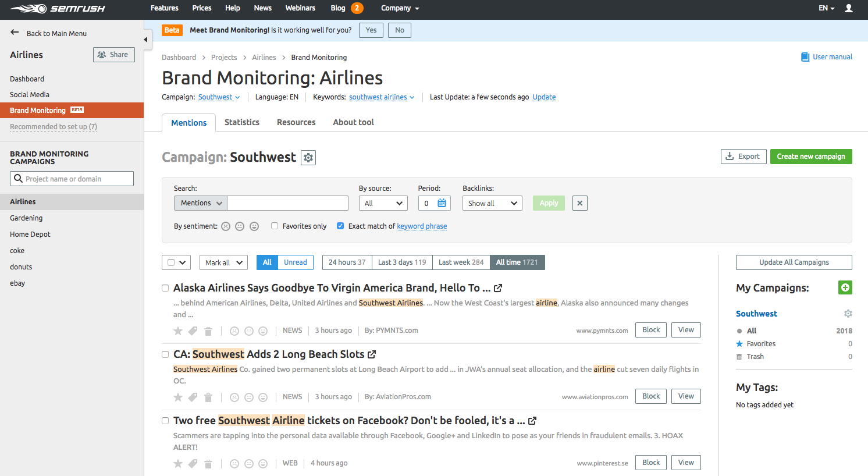This screenshot has height=476, width=868.
Task: Click Update All Campaigns
Action: 794,262
